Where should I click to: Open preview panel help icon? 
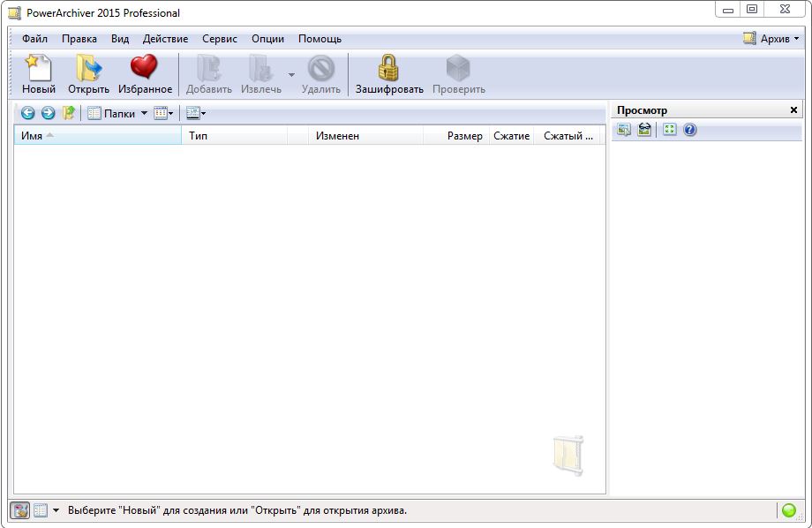pyautogui.click(x=690, y=130)
